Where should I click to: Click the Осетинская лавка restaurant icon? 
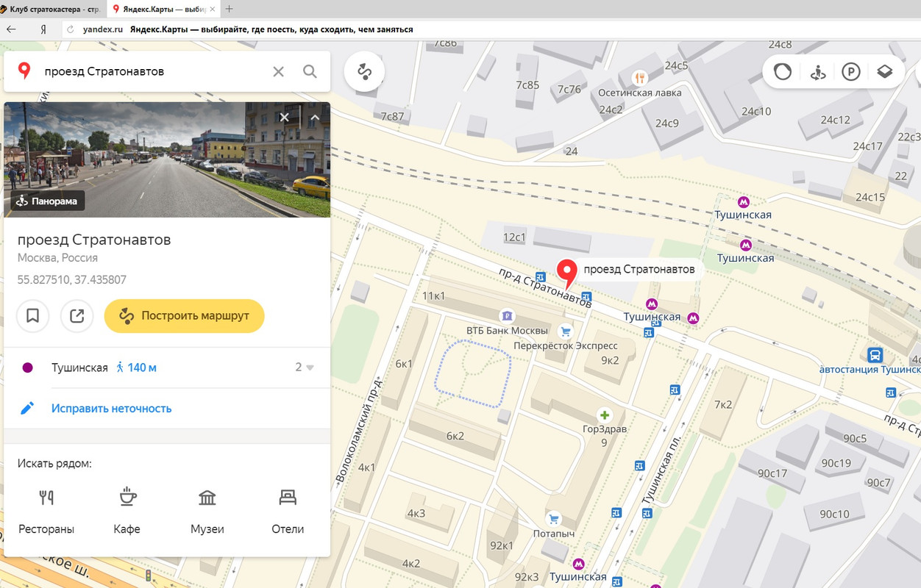coord(639,77)
